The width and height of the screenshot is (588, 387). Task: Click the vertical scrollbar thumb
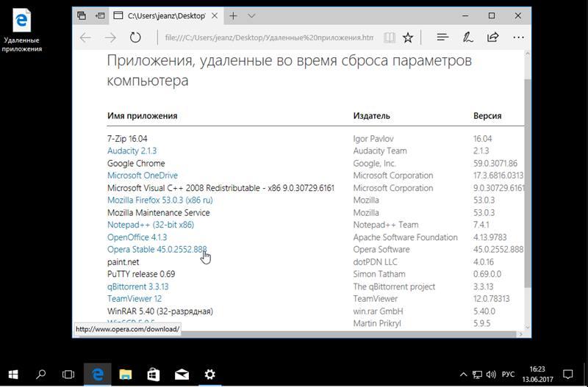click(x=528, y=183)
